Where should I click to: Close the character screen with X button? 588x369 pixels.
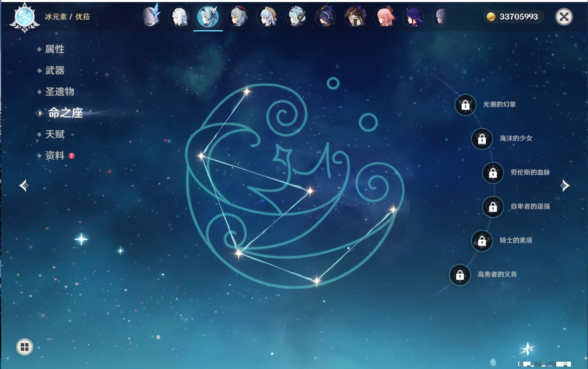pyautogui.click(x=564, y=17)
